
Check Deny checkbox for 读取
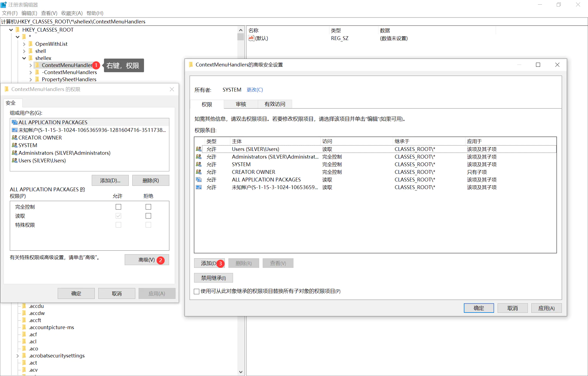click(x=148, y=216)
